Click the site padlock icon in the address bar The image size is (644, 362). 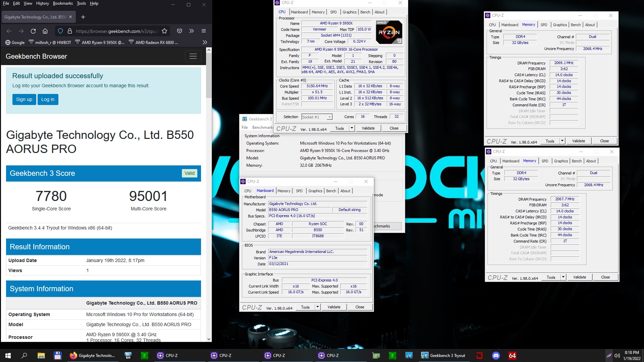tap(70, 31)
